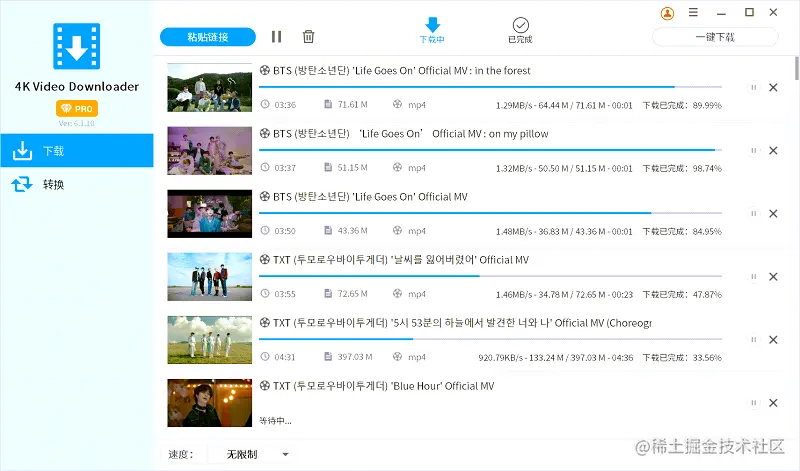Image resolution: width=800 pixels, height=471 pixels.
Task: Pause all downloads from the toolbar
Action: (x=277, y=37)
